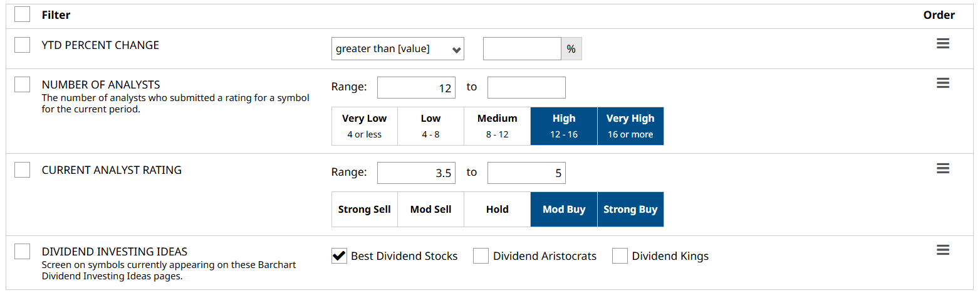Select the Very Low analysts range

364,126
